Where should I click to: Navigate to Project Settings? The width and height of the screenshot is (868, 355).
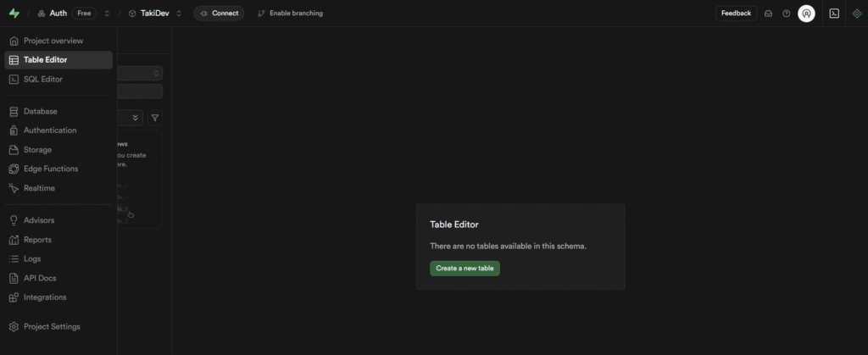(52, 326)
